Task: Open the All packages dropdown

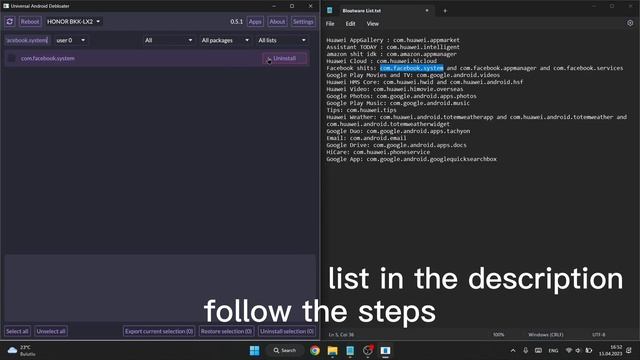Action: click(224, 40)
